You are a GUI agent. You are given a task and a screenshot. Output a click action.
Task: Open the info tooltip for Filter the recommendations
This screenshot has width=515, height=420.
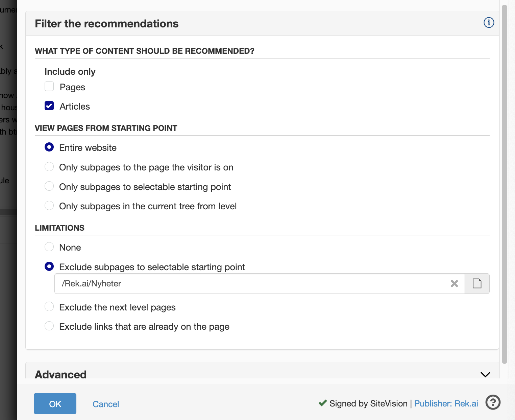(x=488, y=23)
